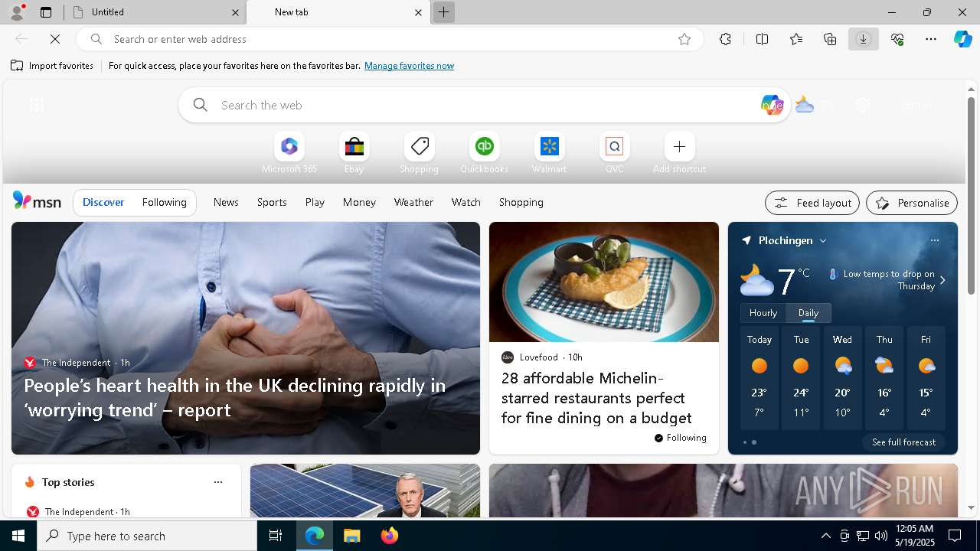
Task: Open See full forecast link
Action: point(903,442)
